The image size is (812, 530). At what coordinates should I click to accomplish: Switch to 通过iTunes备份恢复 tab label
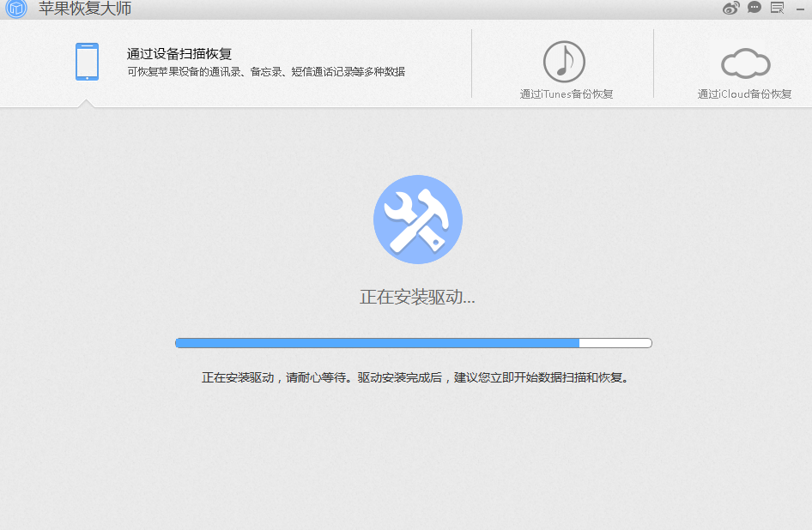567,94
